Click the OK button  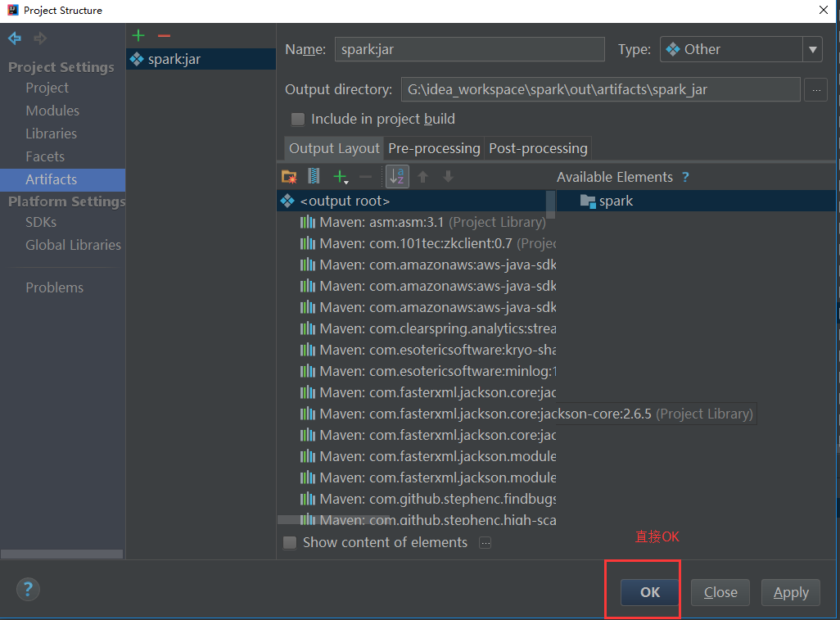pyautogui.click(x=650, y=592)
